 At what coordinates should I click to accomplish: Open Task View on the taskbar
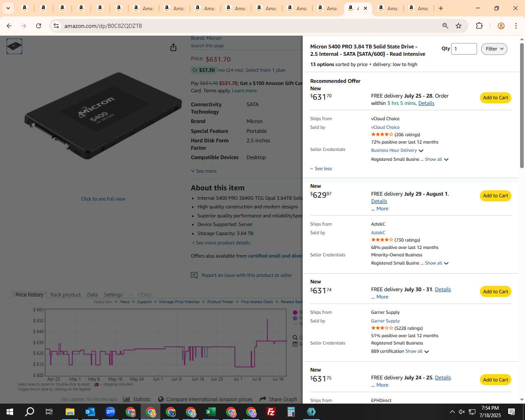point(49,412)
